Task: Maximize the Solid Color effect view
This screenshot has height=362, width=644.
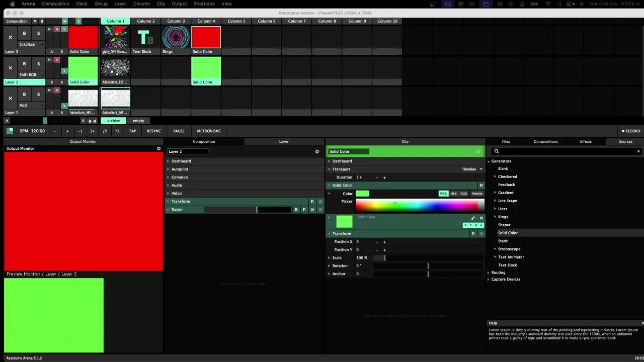Action: 473,218
